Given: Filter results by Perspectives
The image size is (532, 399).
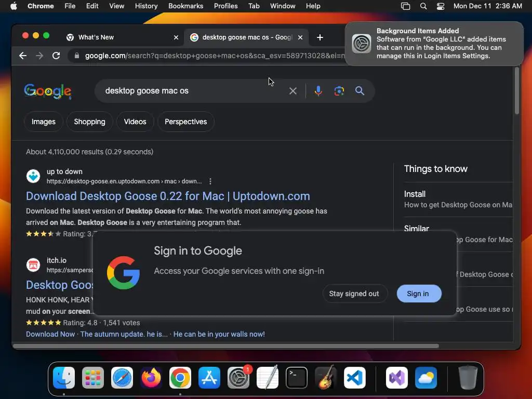Looking at the screenshot, I should 185,122.
